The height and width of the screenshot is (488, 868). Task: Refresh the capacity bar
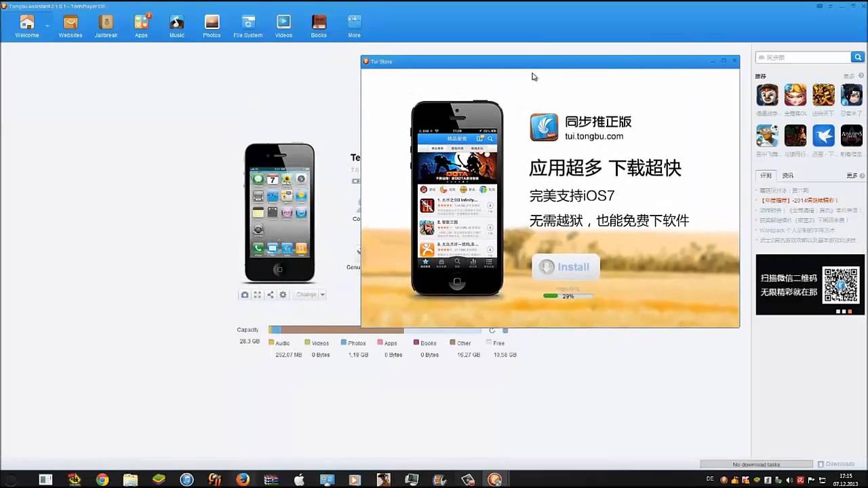(492, 330)
